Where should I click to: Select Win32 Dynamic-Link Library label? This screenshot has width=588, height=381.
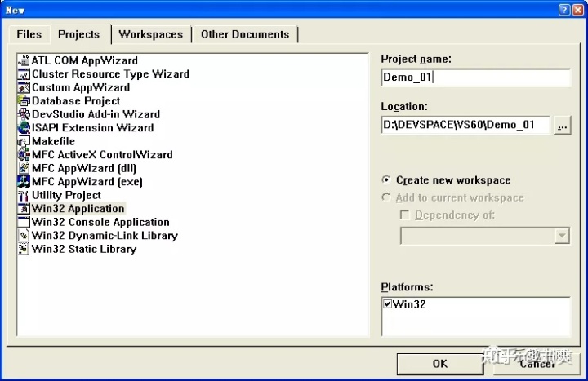(105, 236)
